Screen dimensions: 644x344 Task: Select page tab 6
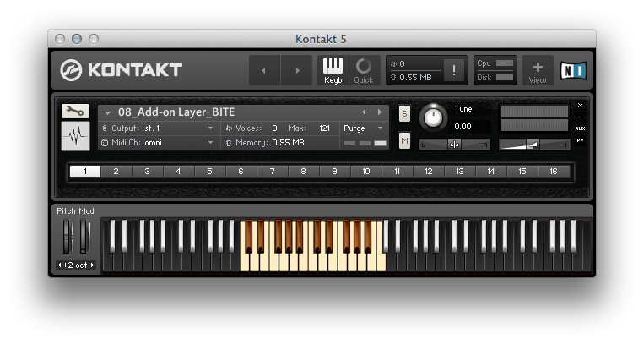(x=241, y=172)
